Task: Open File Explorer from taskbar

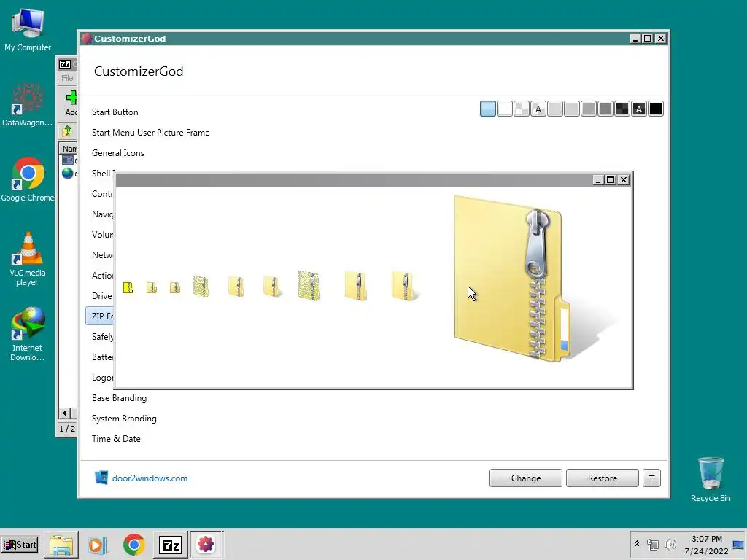Action: pyautogui.click(x=61, y=545)
